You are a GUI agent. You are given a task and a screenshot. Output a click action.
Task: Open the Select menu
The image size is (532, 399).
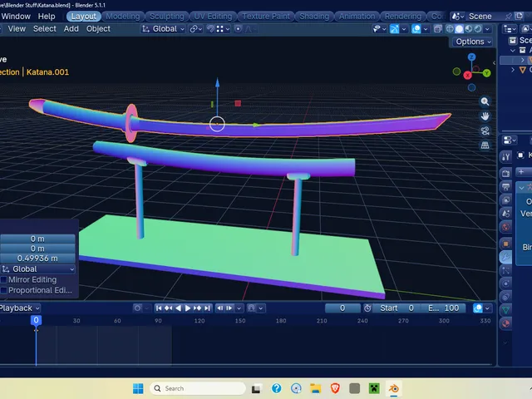tap(44, 29)
